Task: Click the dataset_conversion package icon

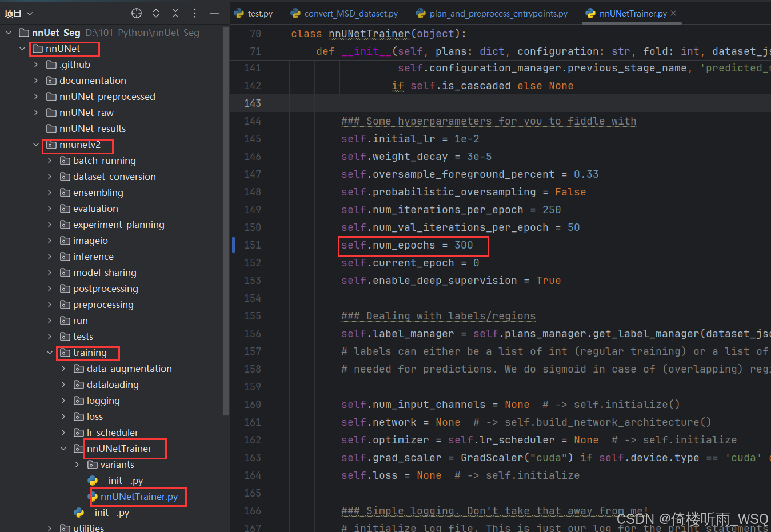Action: coord(65,177)
